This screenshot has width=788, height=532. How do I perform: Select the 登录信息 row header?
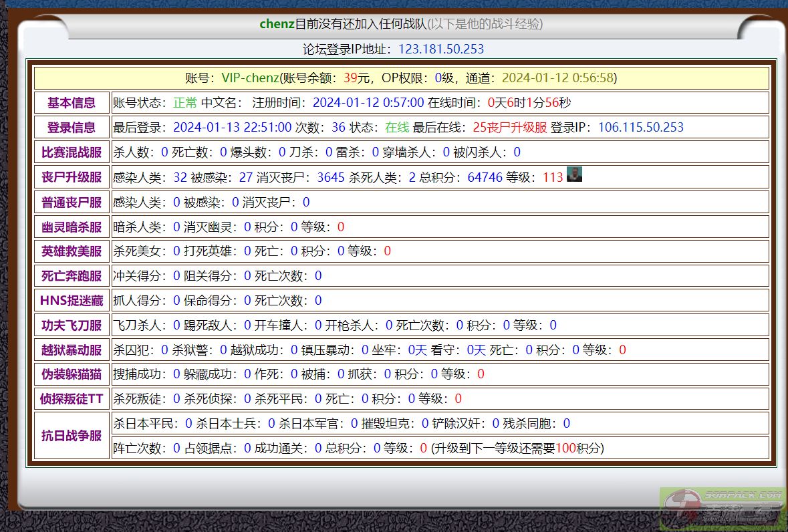(x=72, y=128)
